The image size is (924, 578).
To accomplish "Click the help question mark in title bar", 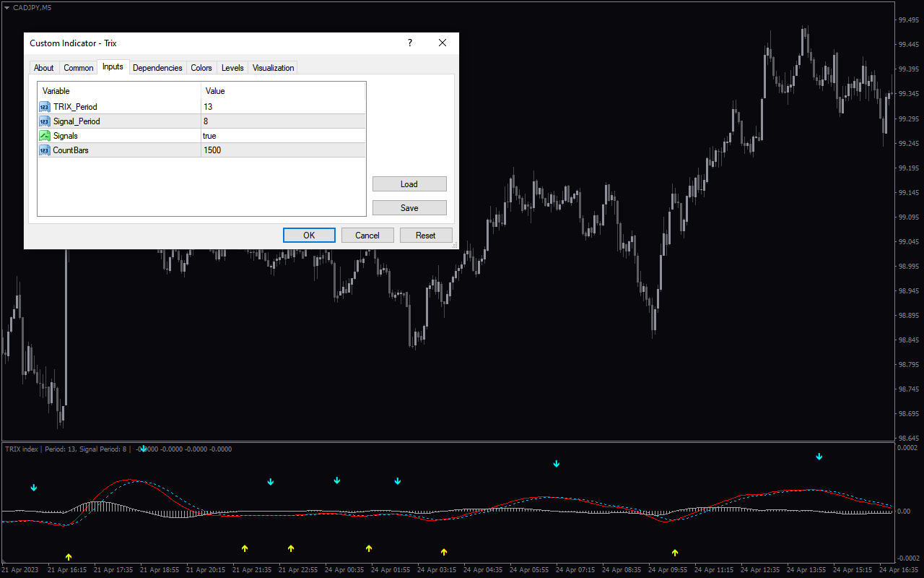I will click(410, 43).
